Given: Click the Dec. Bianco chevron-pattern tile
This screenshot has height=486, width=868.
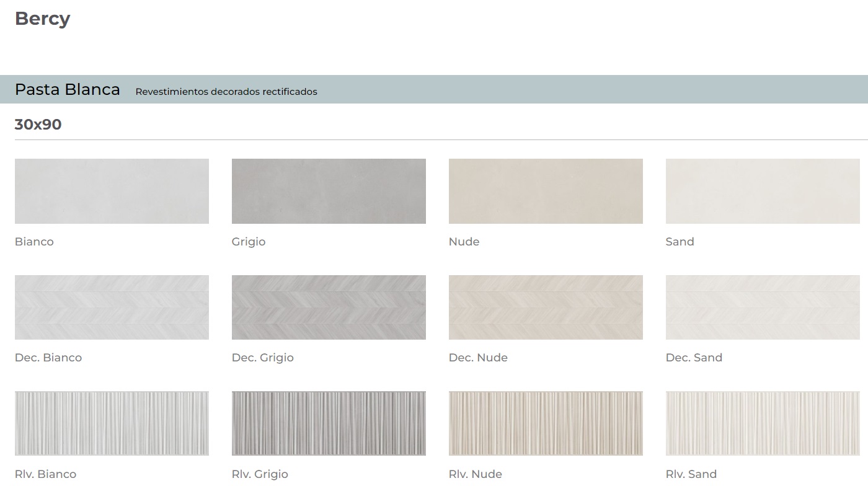Looking at the screenshot, I should pyautogui.click(x=112, y=307).
